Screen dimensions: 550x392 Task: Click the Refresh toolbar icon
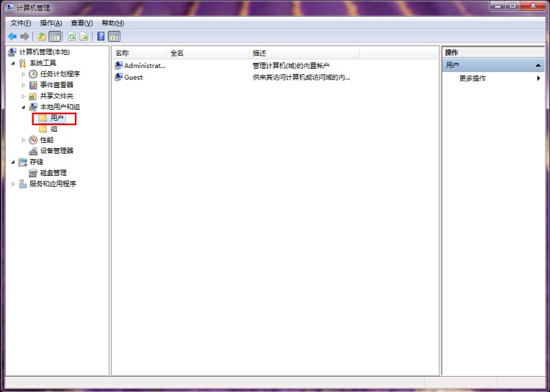tap(71, 36)
